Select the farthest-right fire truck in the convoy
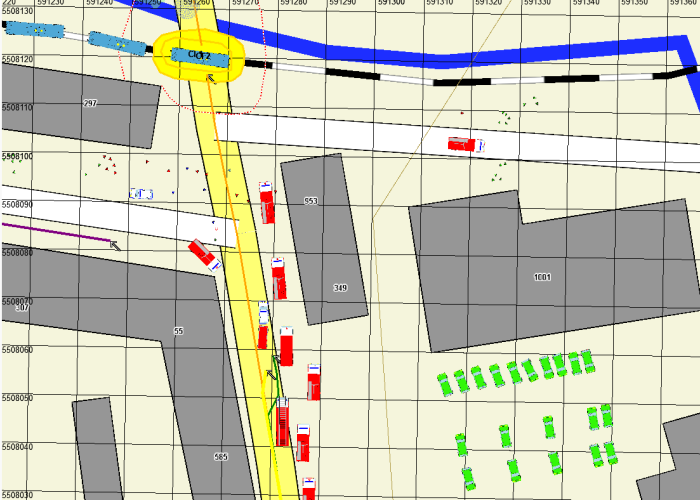This screenshot has height=500, width=700. [x=314, y=382]
